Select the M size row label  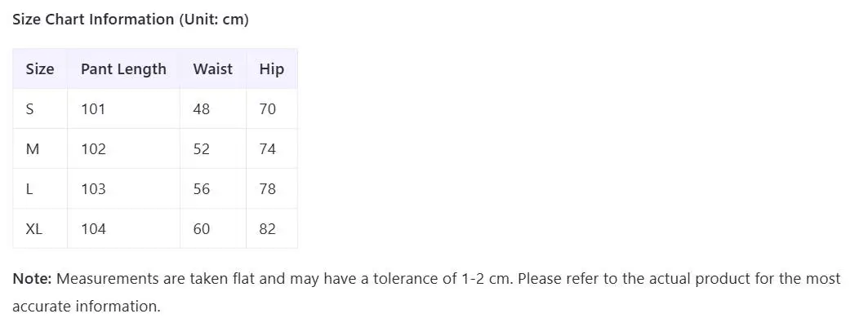tap(33, 149)
